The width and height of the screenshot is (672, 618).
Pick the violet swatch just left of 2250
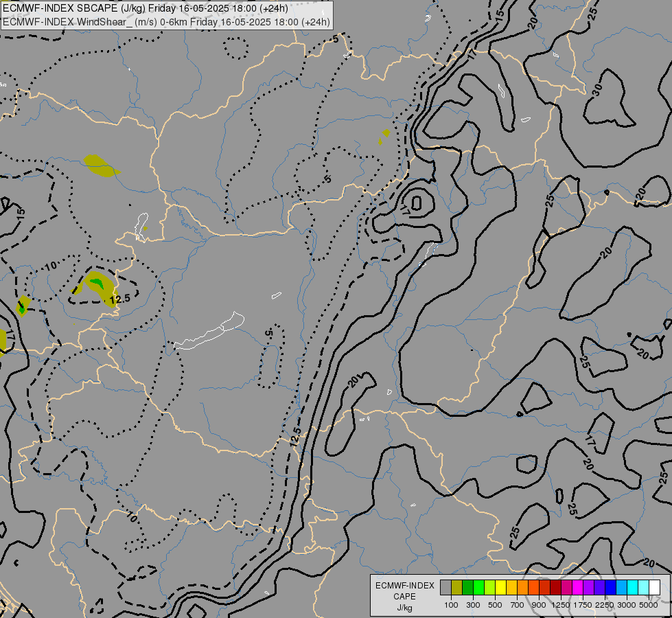pyautogui.click(x=599, y=587)
